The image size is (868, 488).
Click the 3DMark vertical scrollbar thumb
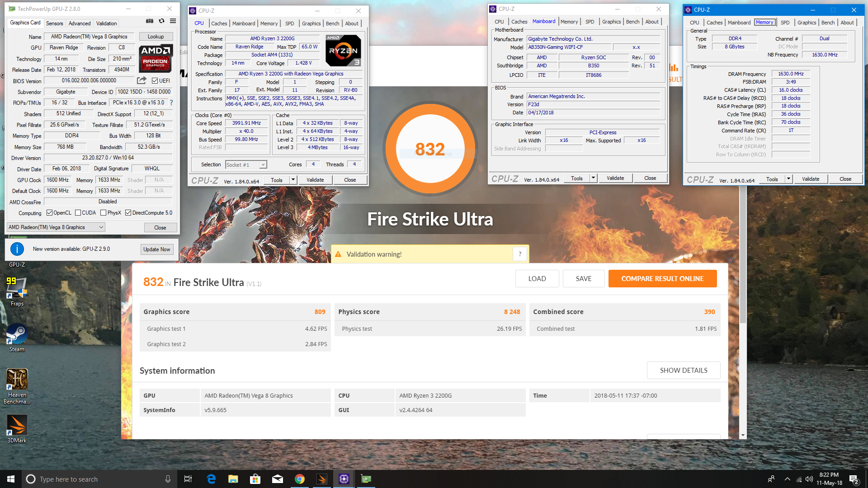tap(743, 254)
